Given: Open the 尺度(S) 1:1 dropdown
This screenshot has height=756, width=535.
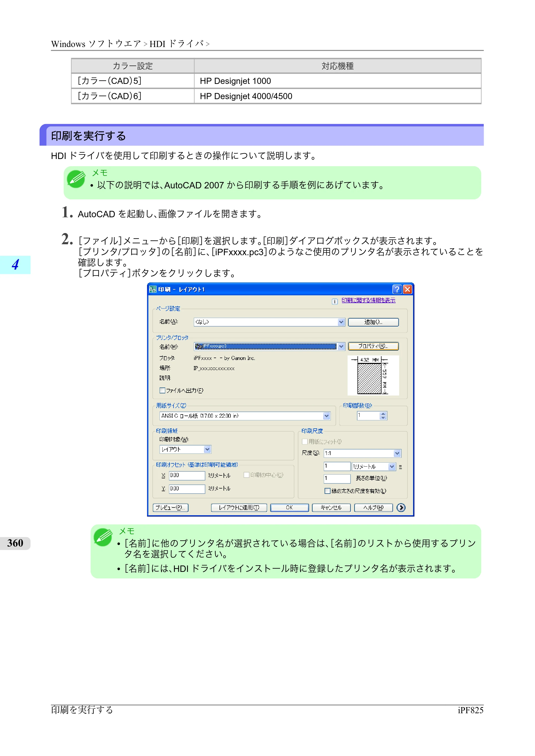Looking at the screenshot, I should pyautogui.click(x=397, y=453).
